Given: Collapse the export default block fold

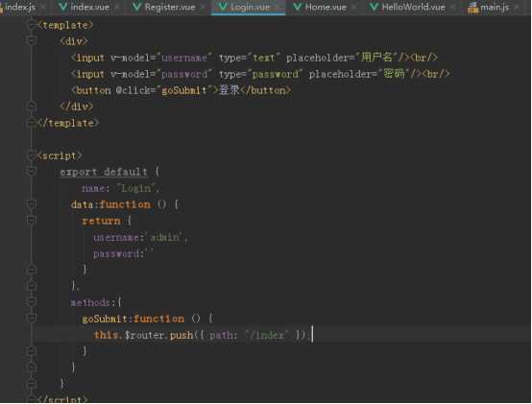Looking at the screenshot, I should [32, 172].
